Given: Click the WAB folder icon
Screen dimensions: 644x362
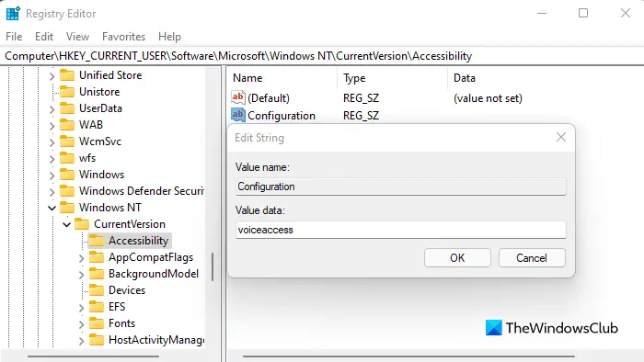Looking at the screenshot, I should (x=67, y=125).
